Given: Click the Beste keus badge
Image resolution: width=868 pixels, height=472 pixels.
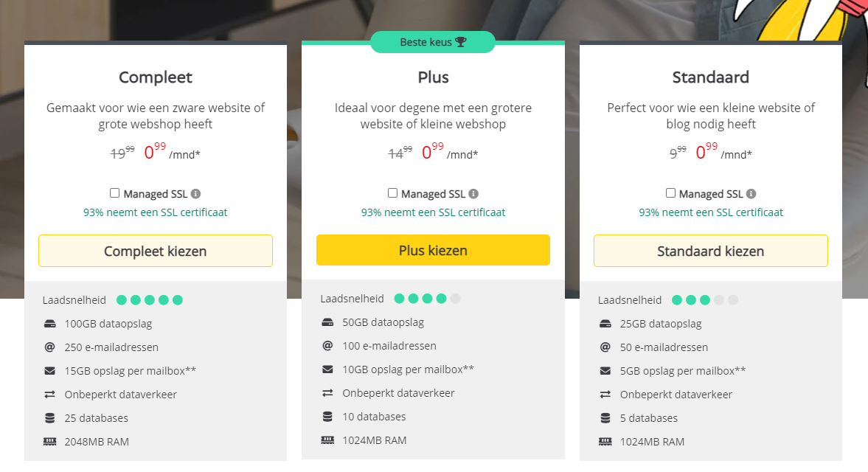Looking at the screenshot, I should (433, 42).
